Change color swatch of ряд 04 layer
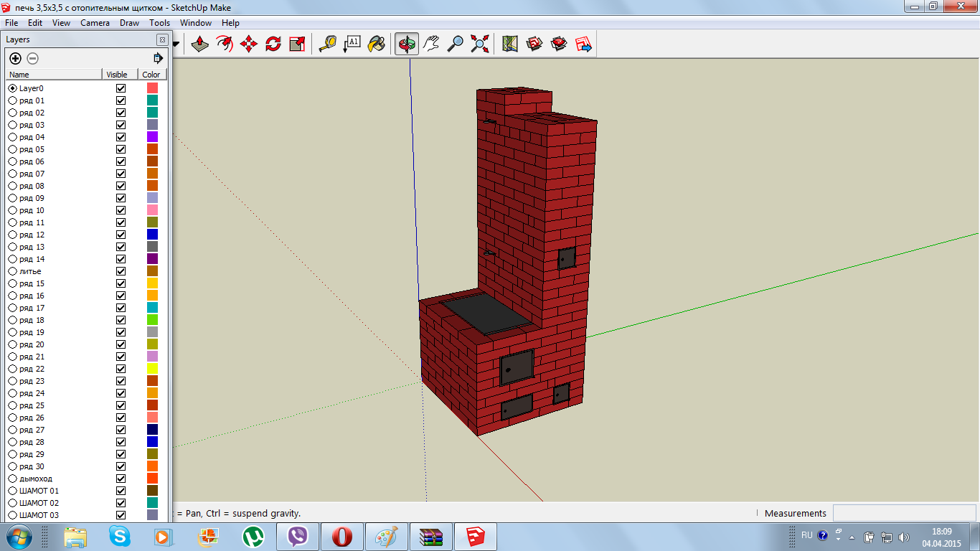 (152, 137)
